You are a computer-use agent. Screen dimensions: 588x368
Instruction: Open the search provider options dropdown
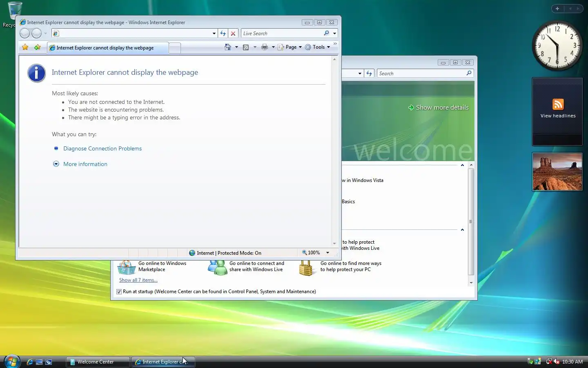coord(334,34)
